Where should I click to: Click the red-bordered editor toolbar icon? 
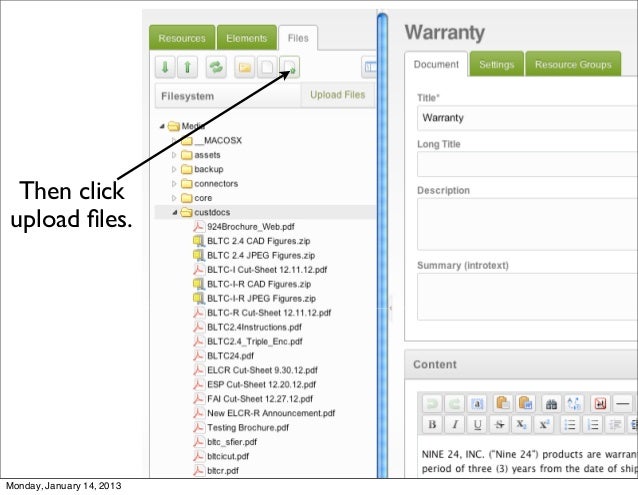coord(600,404)
